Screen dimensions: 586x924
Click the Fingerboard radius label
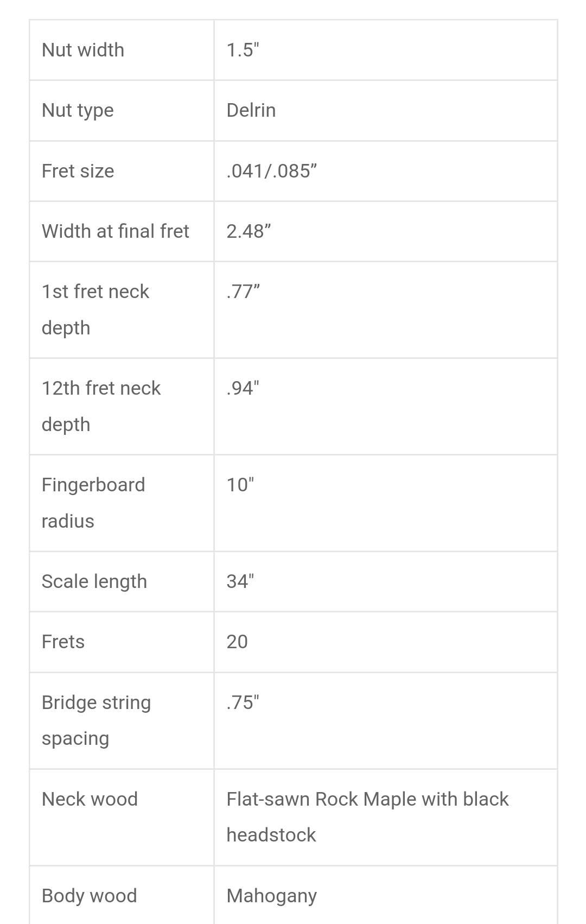(93, 503)
